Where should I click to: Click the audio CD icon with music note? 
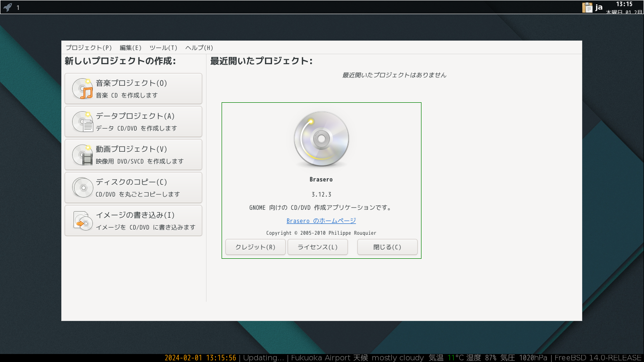pyautogui.click(x=83, y=89)
